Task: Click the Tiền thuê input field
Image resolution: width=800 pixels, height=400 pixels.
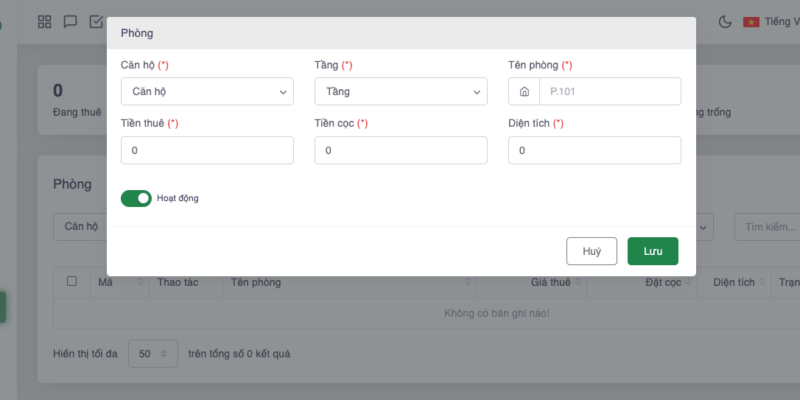Action: [207, 150]
